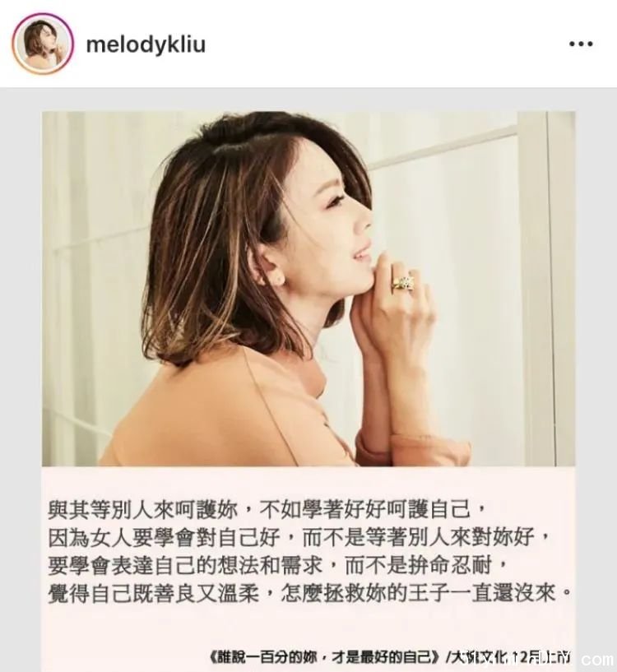
Task: Click the pearl earring in the photo
Action: [x=279, y=279]
